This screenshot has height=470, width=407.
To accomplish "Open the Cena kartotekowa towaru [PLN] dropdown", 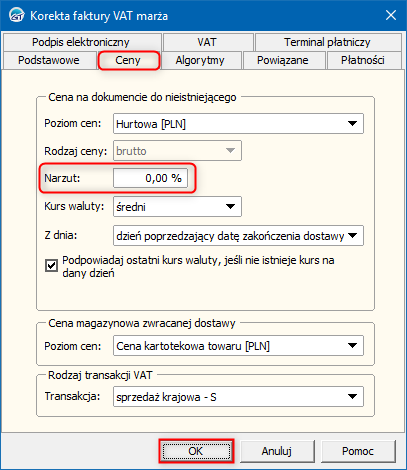I will pos(238,346).
